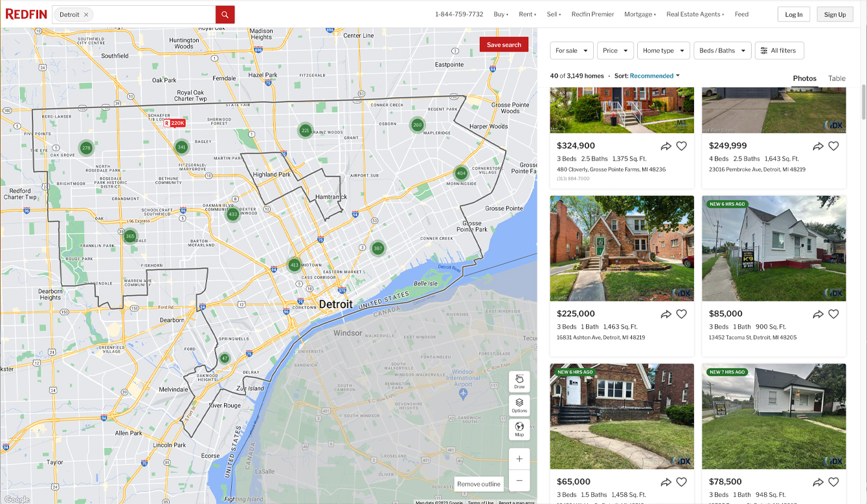Click the 387 homes map cluster
Screen dimensions: 867x504
378,248
